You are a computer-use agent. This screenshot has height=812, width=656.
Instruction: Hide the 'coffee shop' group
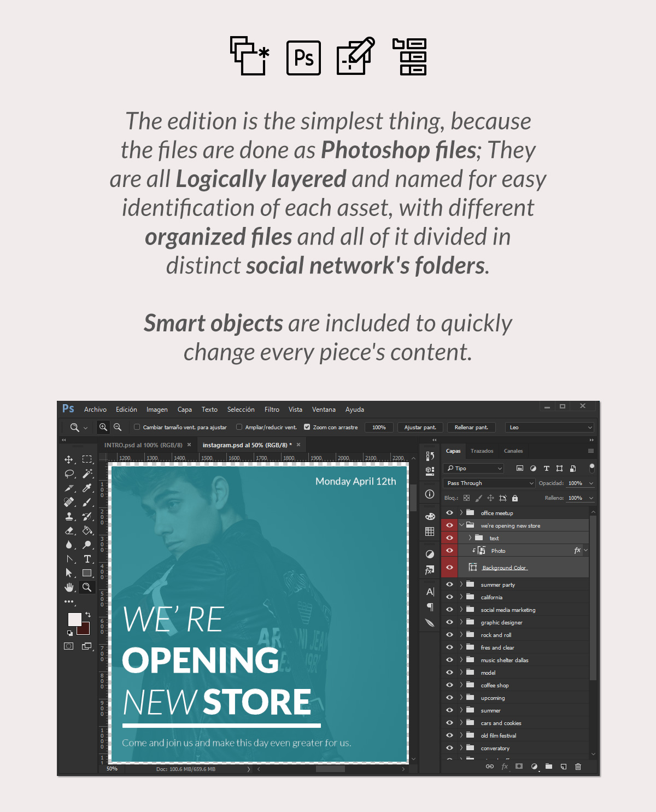(449, 685)
